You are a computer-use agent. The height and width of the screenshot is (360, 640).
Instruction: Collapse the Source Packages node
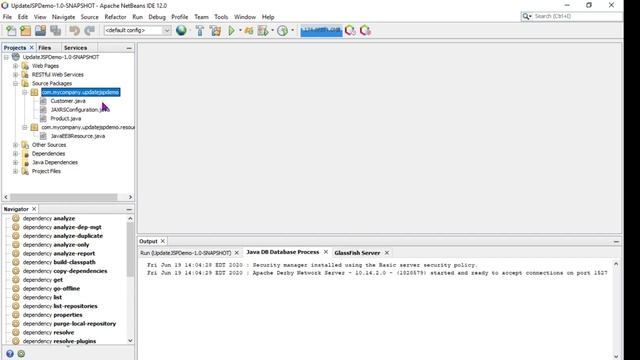[16, 83]
